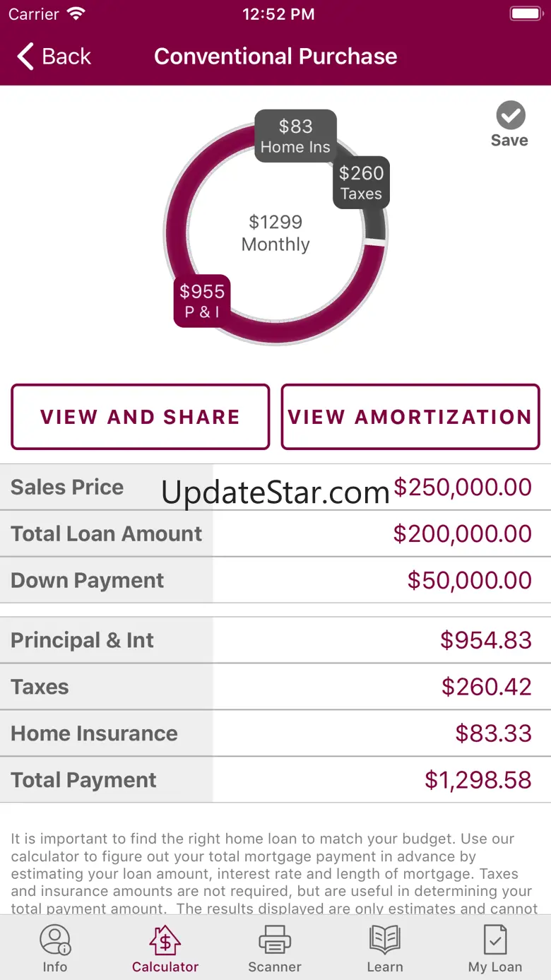Tap the Total Payment row value
Screen dimensions: 551x980
pos(478,780)
